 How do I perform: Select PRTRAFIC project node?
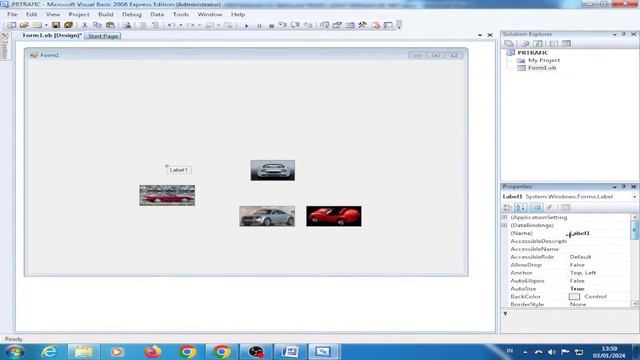[533, 53]
